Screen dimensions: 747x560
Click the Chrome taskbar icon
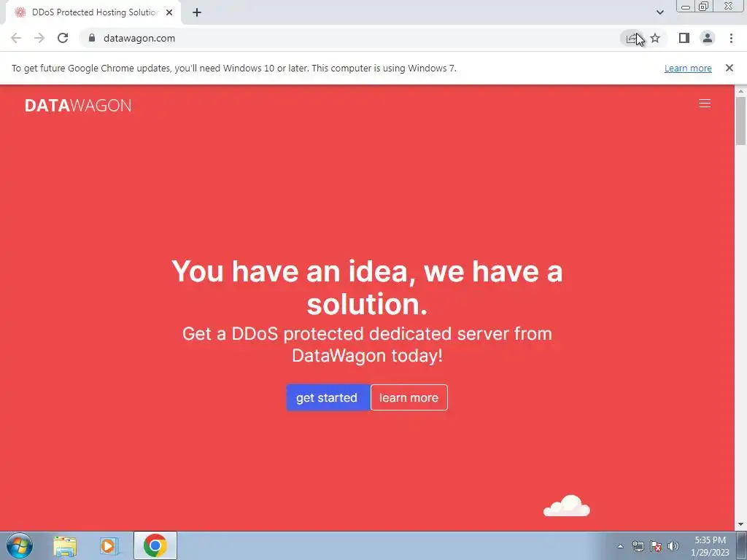[x=155, y=545]
